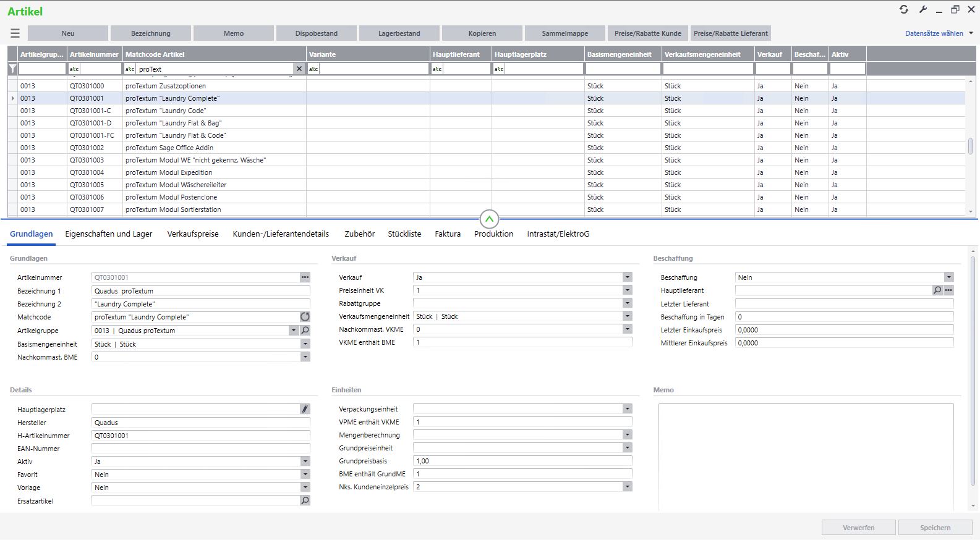980x540 pixels.
Task: Open the Favorit dropdown
Action: point(305,475)
